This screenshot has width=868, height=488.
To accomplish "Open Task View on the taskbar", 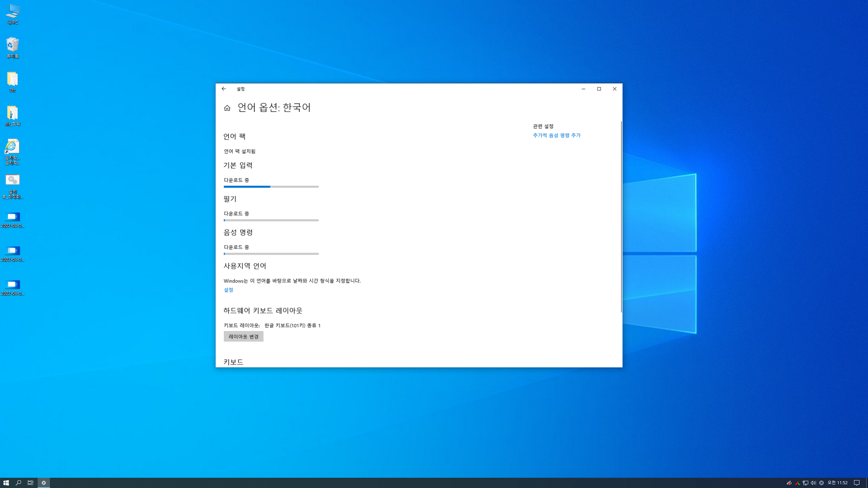I will 31,483.
